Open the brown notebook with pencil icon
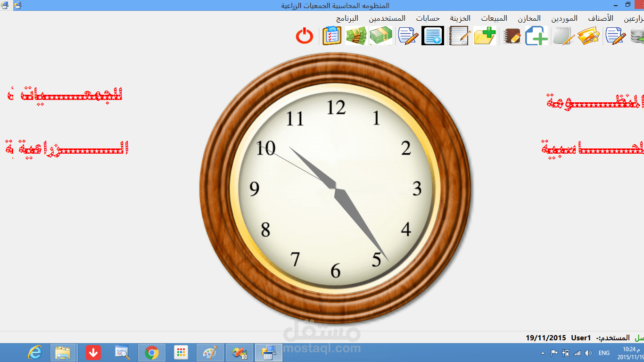Viewport: 644px width, 362px height. click(512, 36)
